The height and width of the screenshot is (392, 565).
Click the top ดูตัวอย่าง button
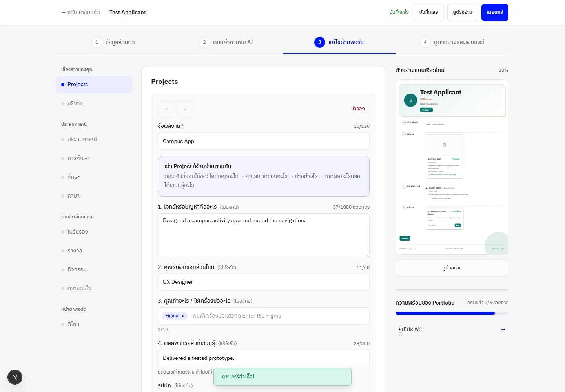463,12
